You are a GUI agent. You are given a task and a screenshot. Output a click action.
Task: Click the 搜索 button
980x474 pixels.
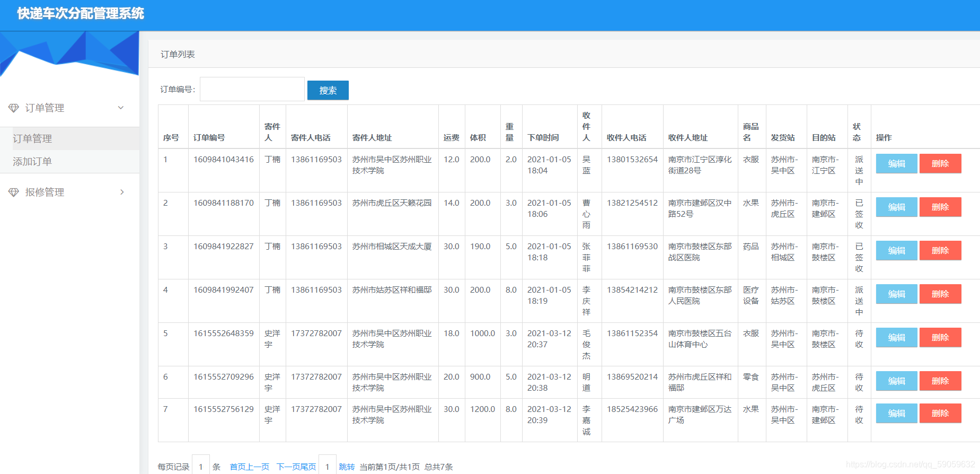[328, 90]
